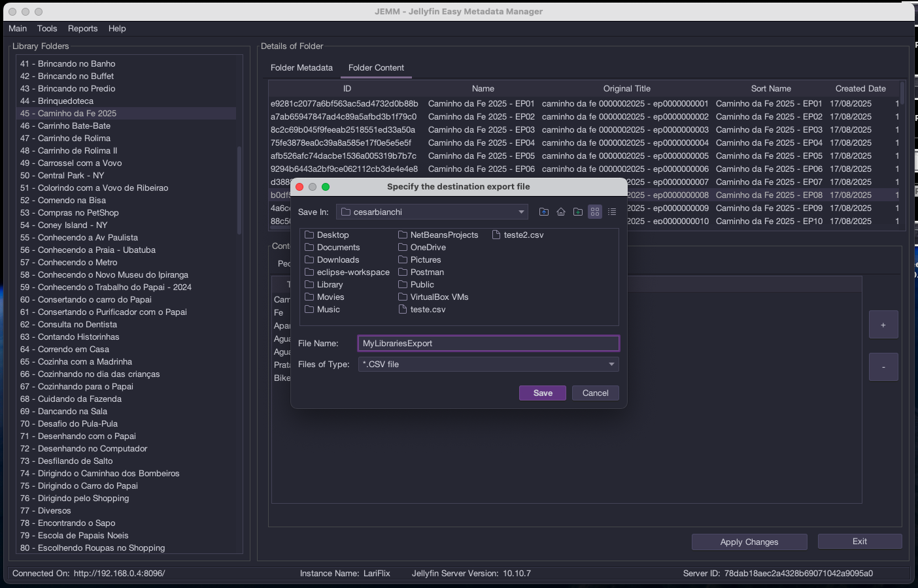Screen dimensions: 918x588
Task: Select the NetBeansProjects folder
Action: 443,235
